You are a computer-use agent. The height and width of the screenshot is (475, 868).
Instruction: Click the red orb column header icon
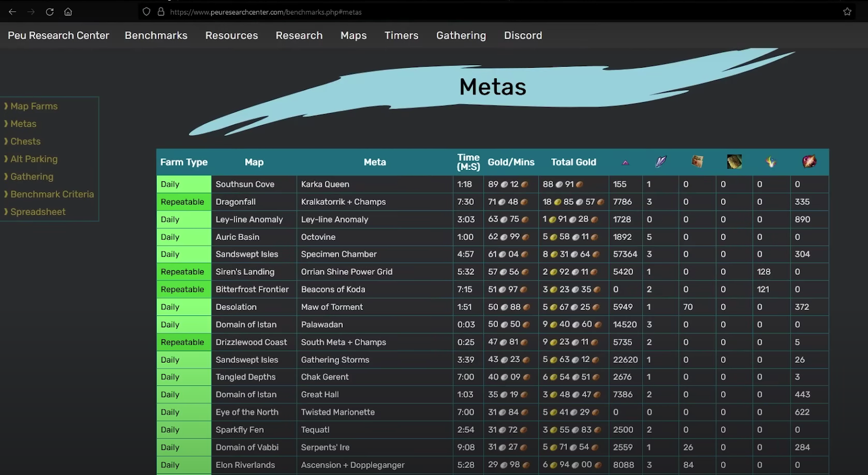coord(809,162)
